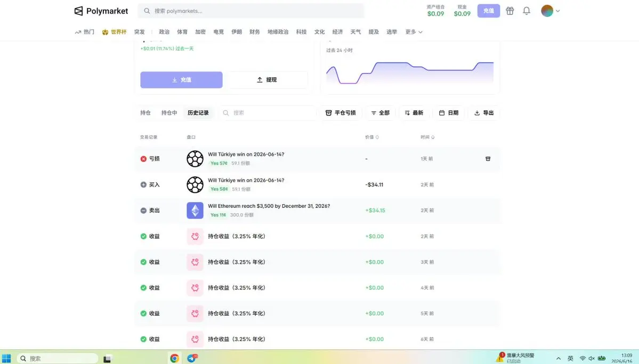Click the archive icon in Türkiye loss row

pos(488,159)
